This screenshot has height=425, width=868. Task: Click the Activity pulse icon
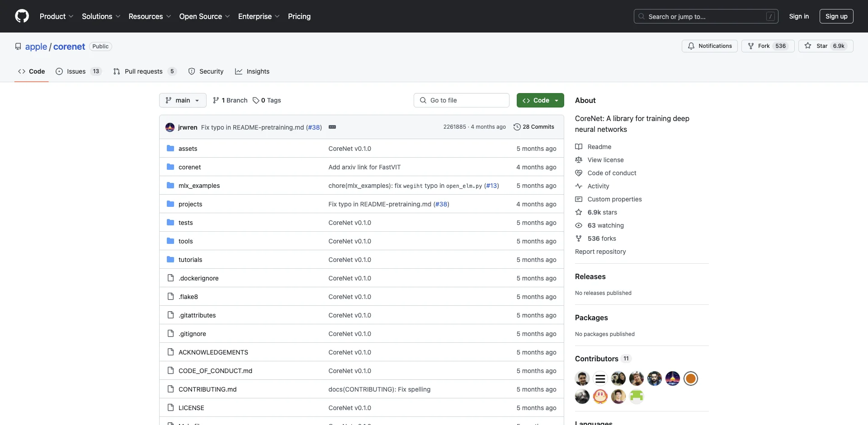(x=579, y=186)
